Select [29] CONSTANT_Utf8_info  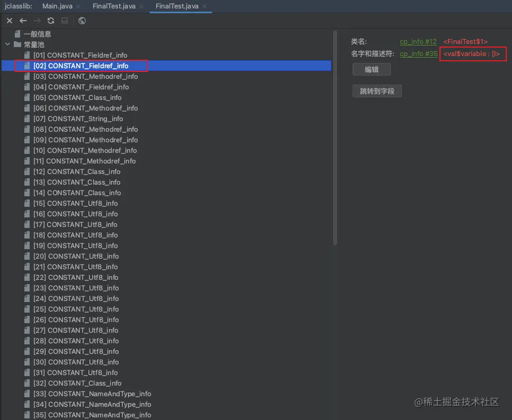[76, 351]
